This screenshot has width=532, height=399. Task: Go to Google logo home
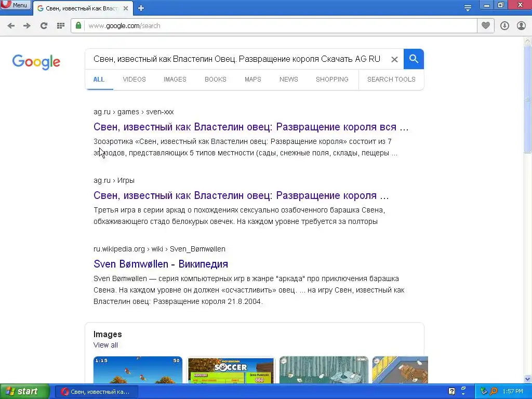coord(36,62)
